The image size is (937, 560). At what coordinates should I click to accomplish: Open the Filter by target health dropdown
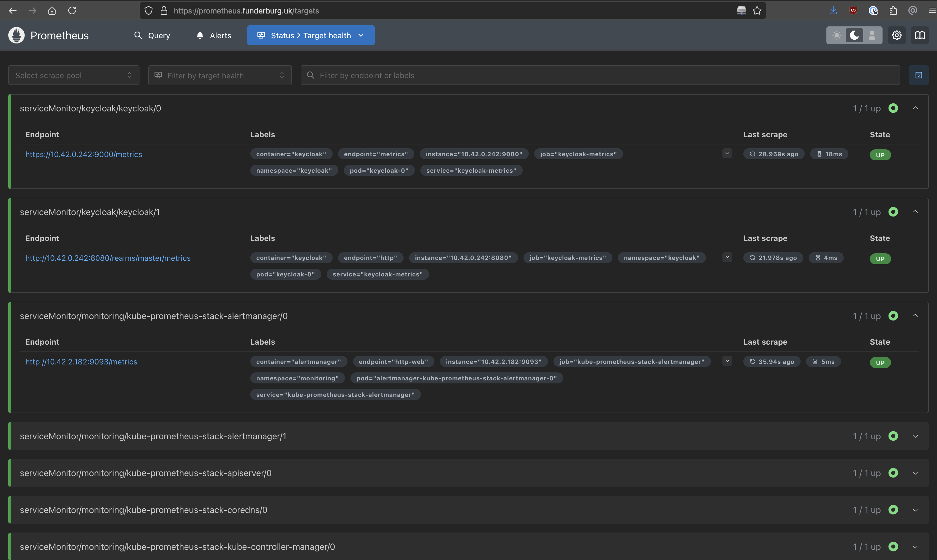(x=220, y=75)
